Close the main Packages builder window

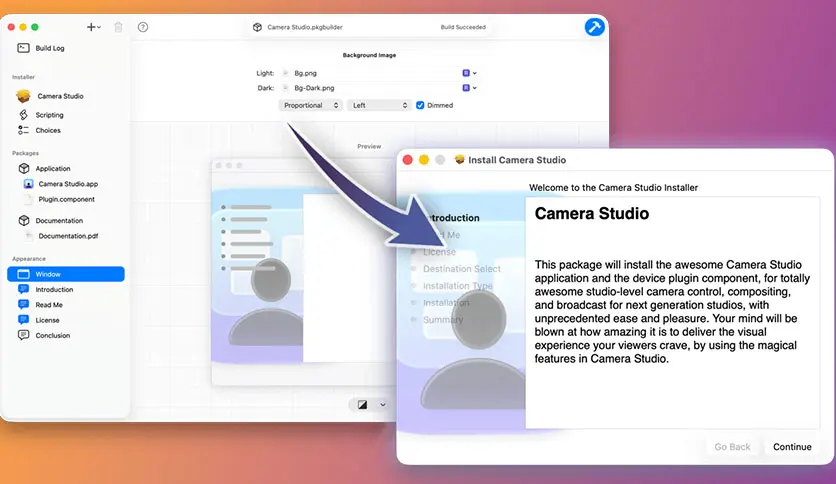tap(11, 27)
